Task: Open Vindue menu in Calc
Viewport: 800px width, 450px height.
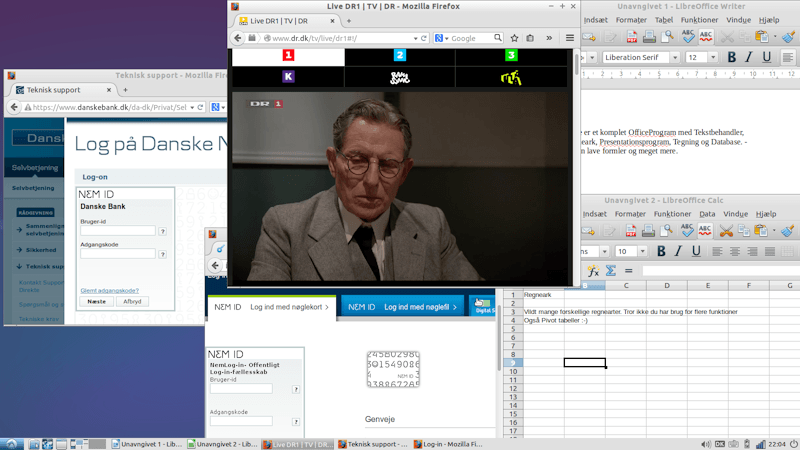Action: (x=735, y=214)
